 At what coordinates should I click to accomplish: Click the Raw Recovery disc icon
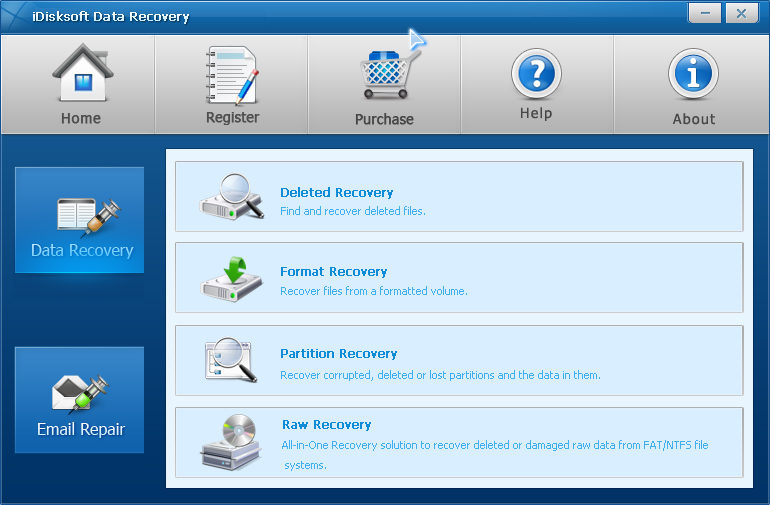click(x=230, y=442)
